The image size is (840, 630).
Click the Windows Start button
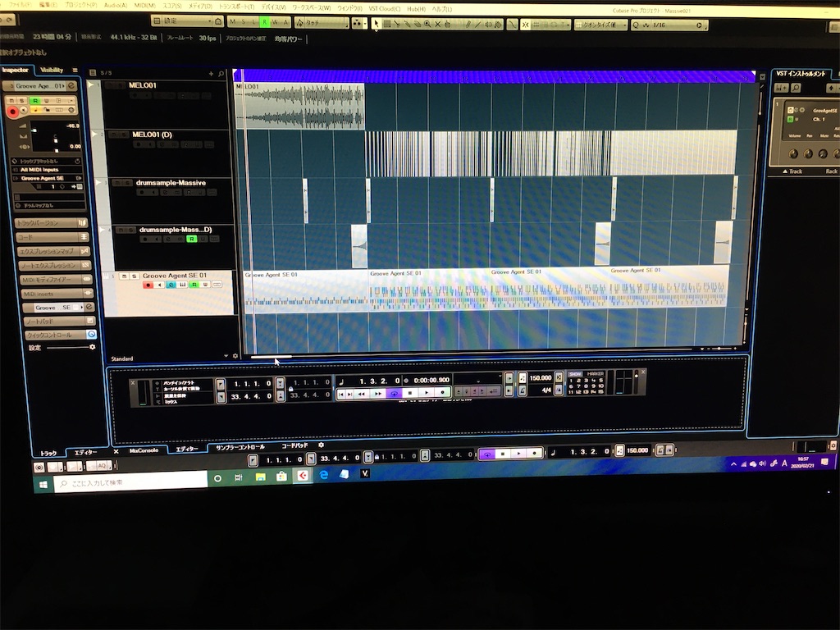[x=43, y=484]
